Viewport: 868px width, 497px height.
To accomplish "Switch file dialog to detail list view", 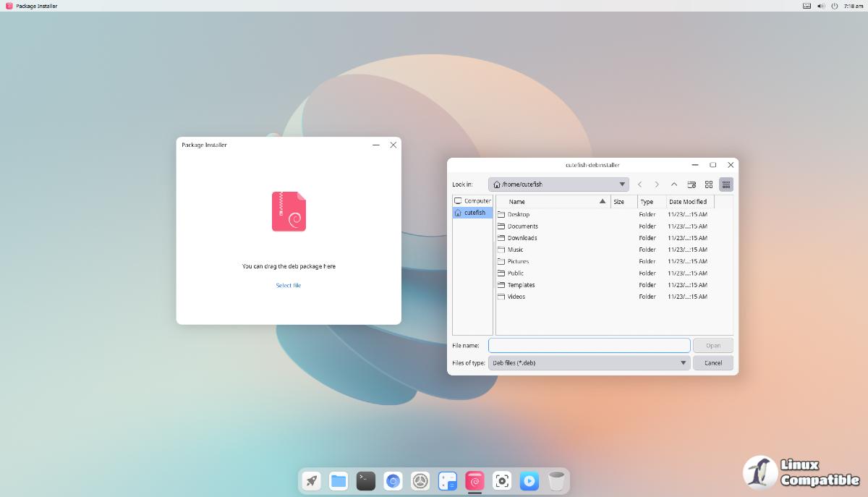I will (726, 184).
